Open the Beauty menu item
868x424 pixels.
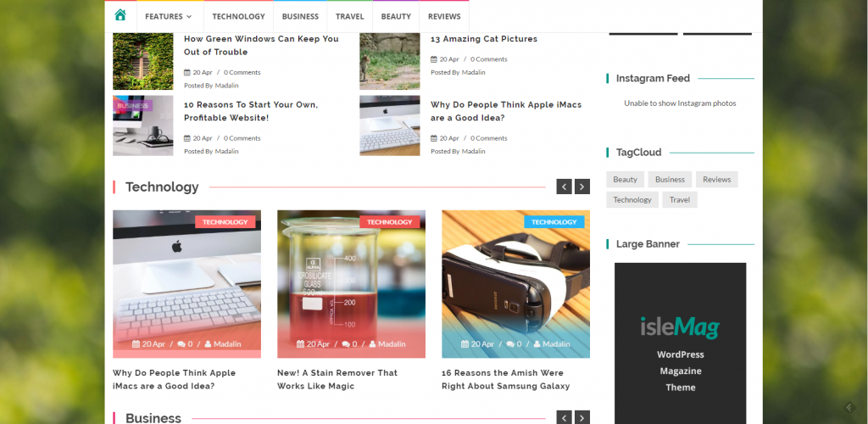click(396, 16)
